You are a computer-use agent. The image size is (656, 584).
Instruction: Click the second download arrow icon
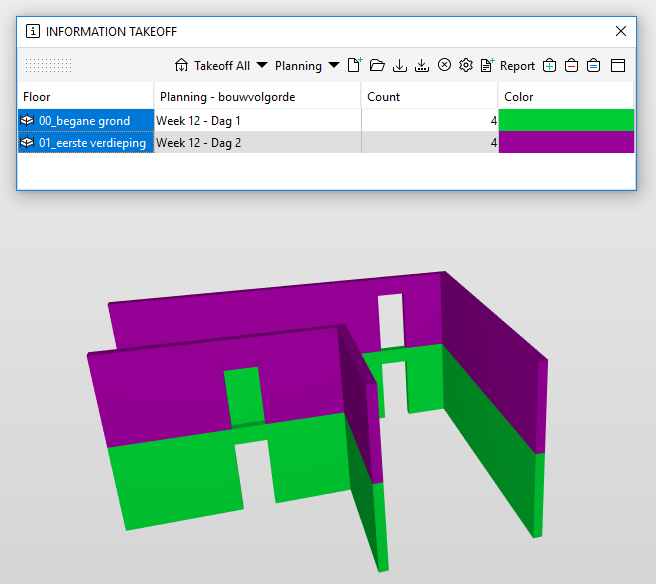point(422,66)
